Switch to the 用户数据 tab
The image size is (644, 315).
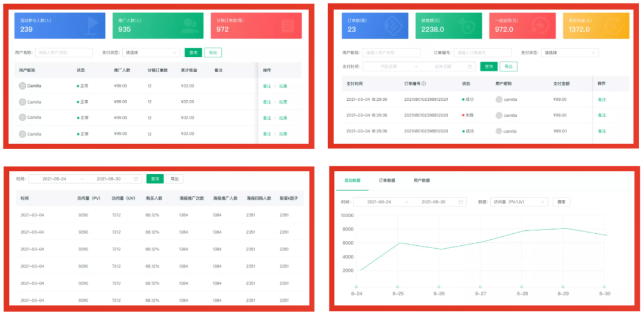pos(422,180)
